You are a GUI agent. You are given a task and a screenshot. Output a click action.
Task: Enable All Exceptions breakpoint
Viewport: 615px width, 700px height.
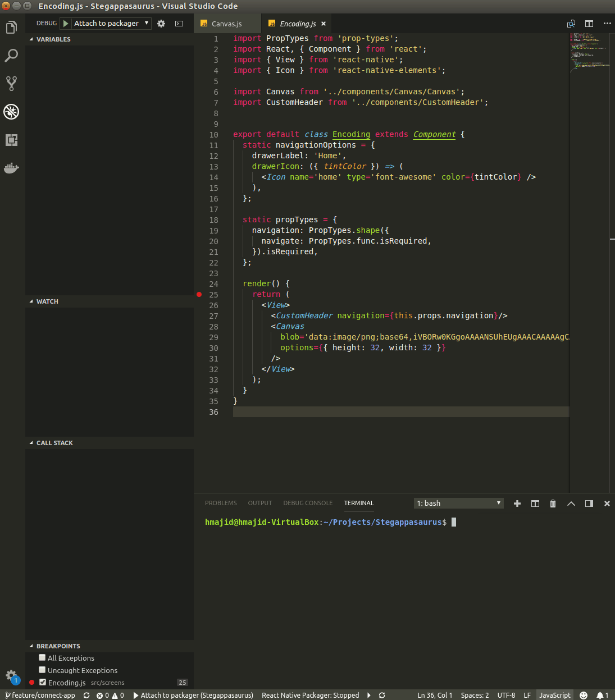(x=42, y=657)
